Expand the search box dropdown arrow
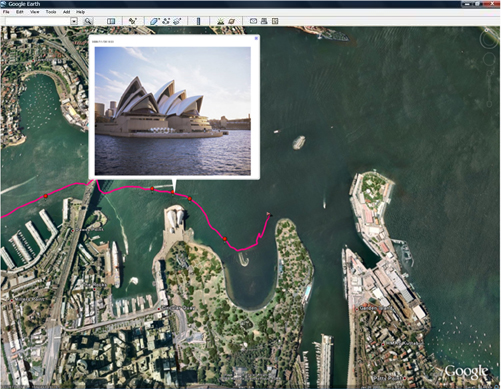 pyautogui.click(x=74, y=21)
